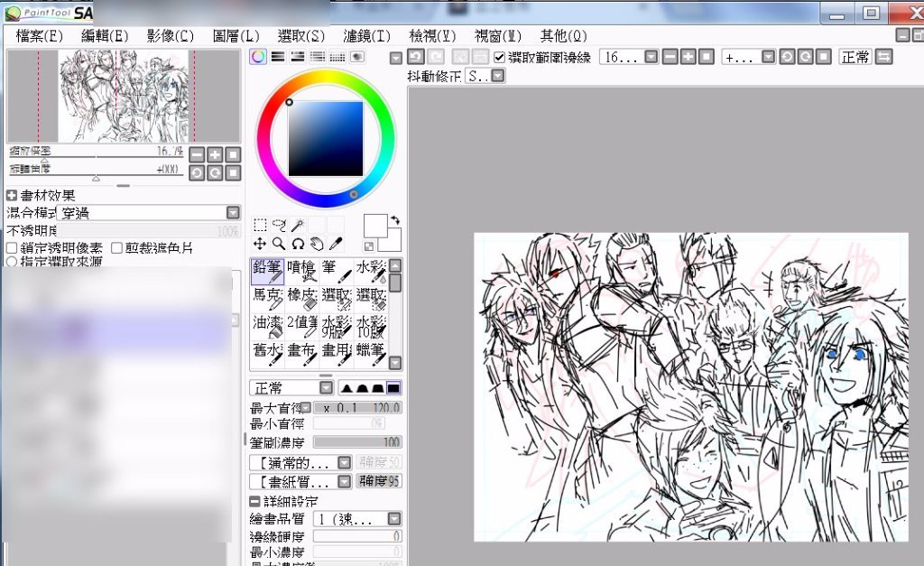Enable 鎖定透明像素 checkbox
Image resolution: width=924 pixels, height=566 pixels.
point(12,247)
